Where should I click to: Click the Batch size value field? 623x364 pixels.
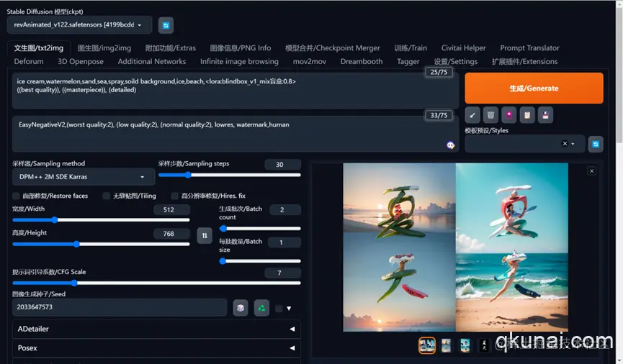[x=284, y=242]
